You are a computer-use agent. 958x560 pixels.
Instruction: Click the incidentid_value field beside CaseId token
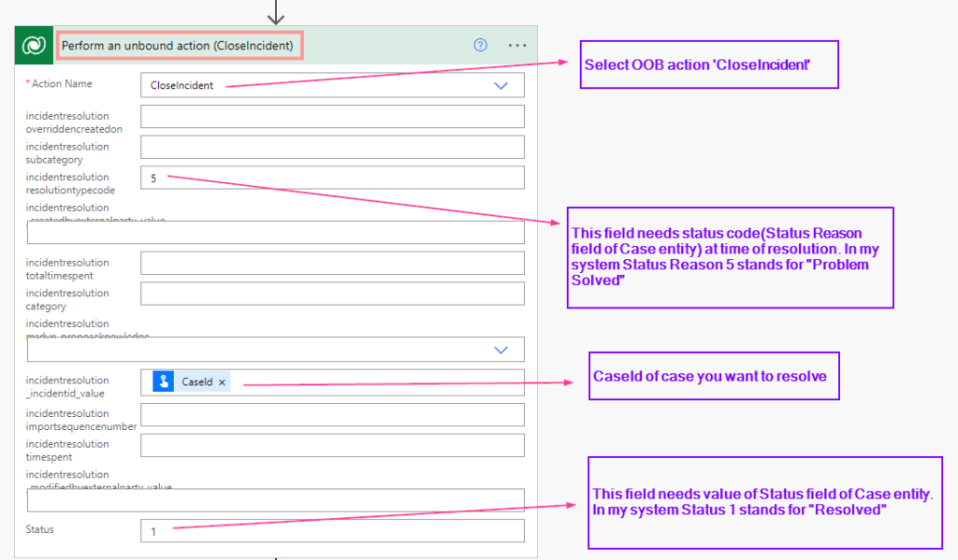click(x=374, y=382)
